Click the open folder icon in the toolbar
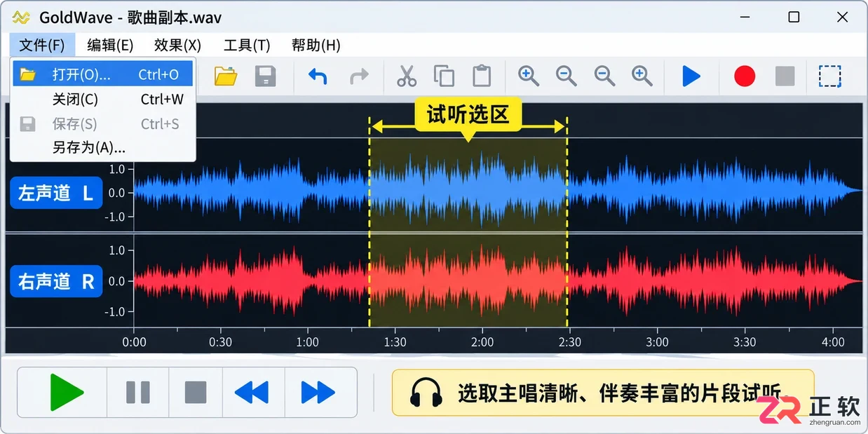The image size is (868, 434). (226, 76)
